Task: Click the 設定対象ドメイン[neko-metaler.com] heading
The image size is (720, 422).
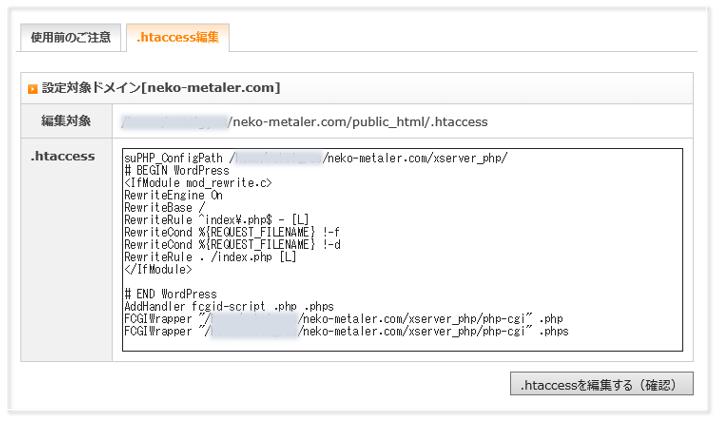Action: pyautogui.click(x=161, y=88)
